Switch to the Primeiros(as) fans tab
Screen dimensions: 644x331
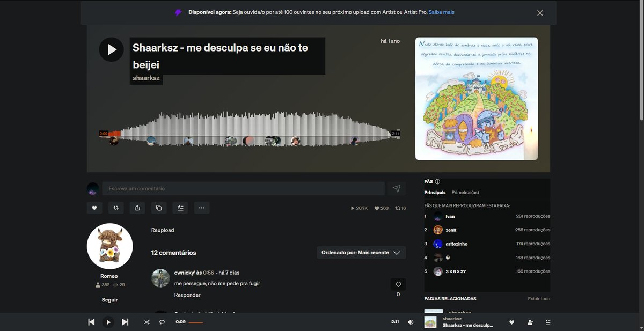tap(465, 193)
